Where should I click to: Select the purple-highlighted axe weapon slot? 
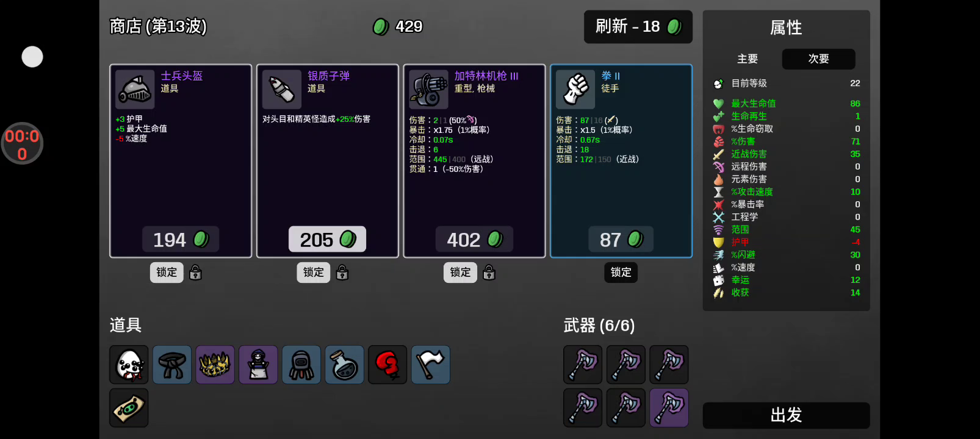tap(669, 408)
